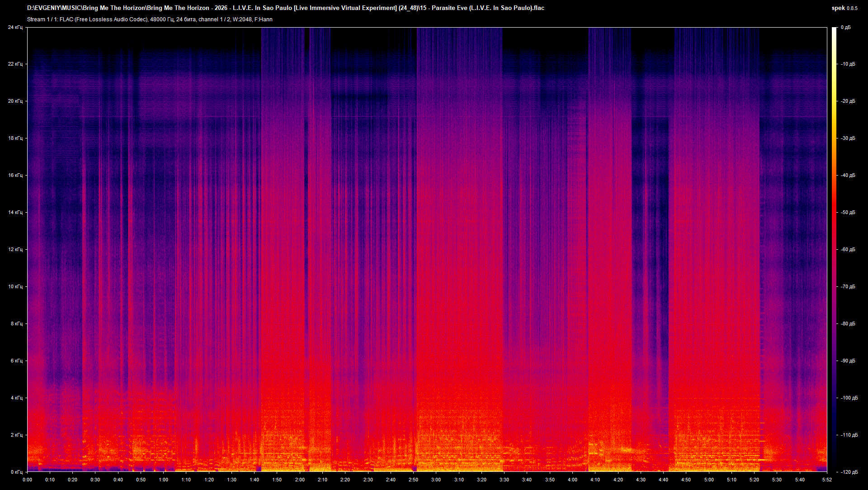Click the 5:52 end time label

pos(827,480)
